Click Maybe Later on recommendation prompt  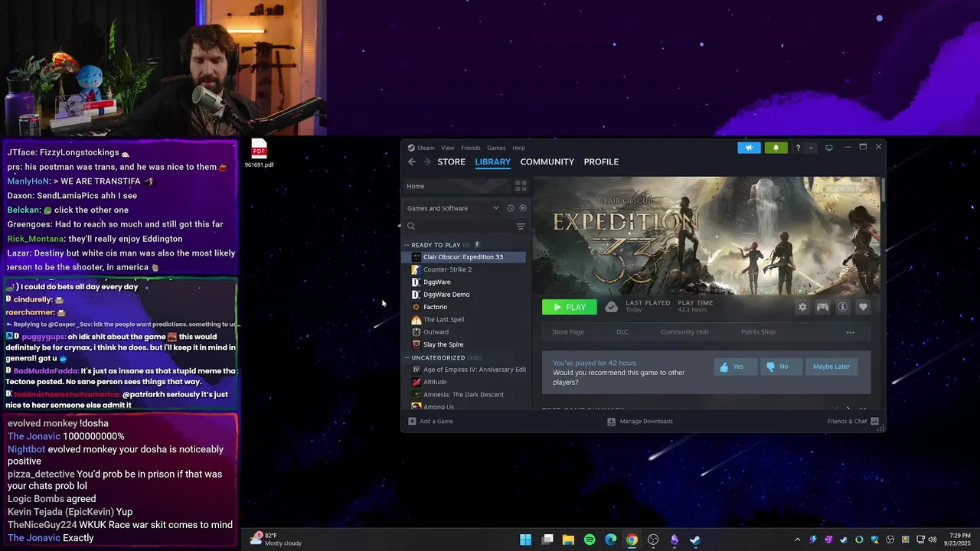831,367
